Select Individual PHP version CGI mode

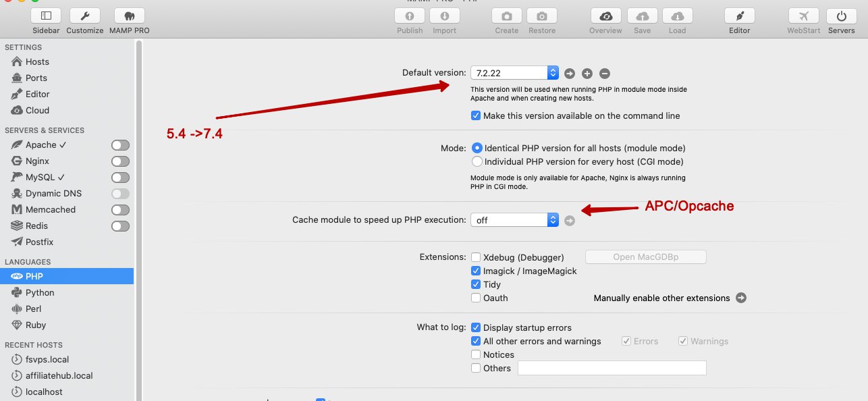[x=477, y=161]
